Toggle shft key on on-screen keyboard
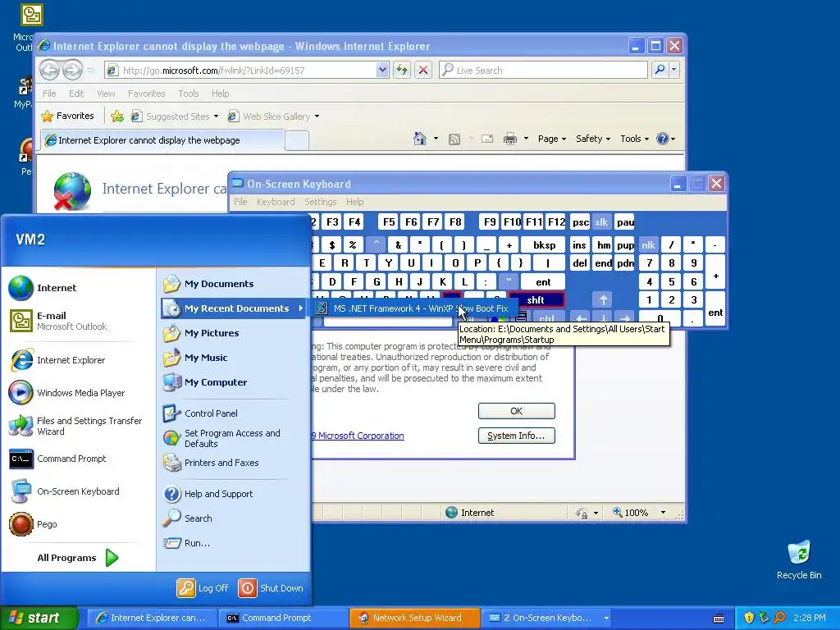Screen dimensions: 840x630 coord(536,299)
